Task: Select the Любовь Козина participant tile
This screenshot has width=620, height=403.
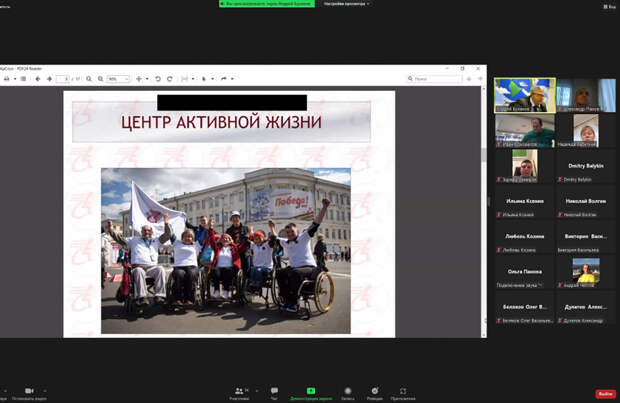Action: click(525, 237)
